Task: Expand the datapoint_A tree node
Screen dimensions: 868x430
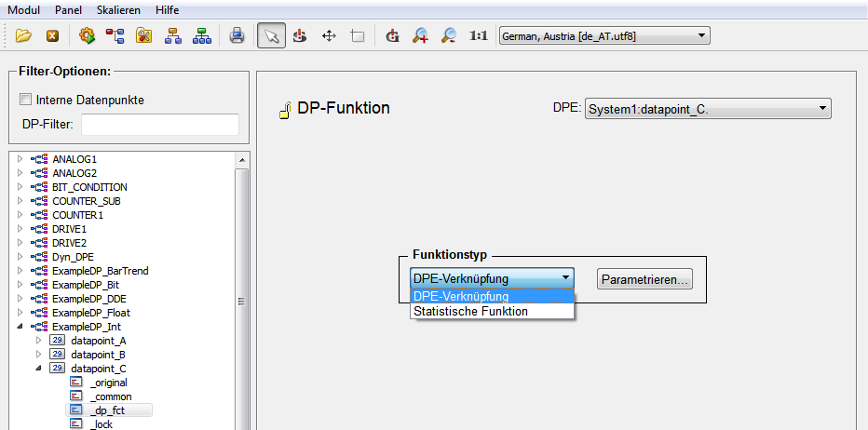Action: [38, 341]
